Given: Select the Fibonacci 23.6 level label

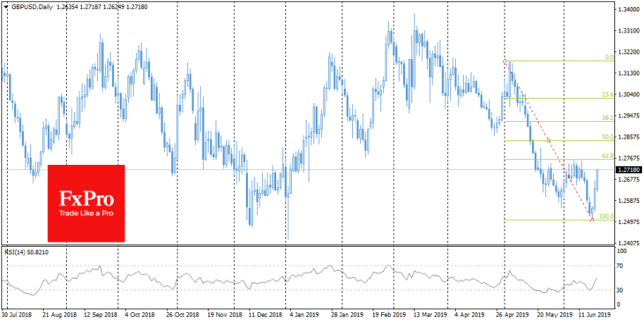Looking at the screenshot, I should 608,95.
